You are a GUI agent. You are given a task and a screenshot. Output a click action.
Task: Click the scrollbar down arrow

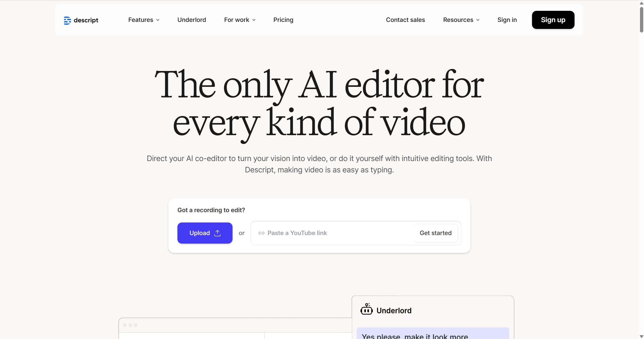click(641, 336)
